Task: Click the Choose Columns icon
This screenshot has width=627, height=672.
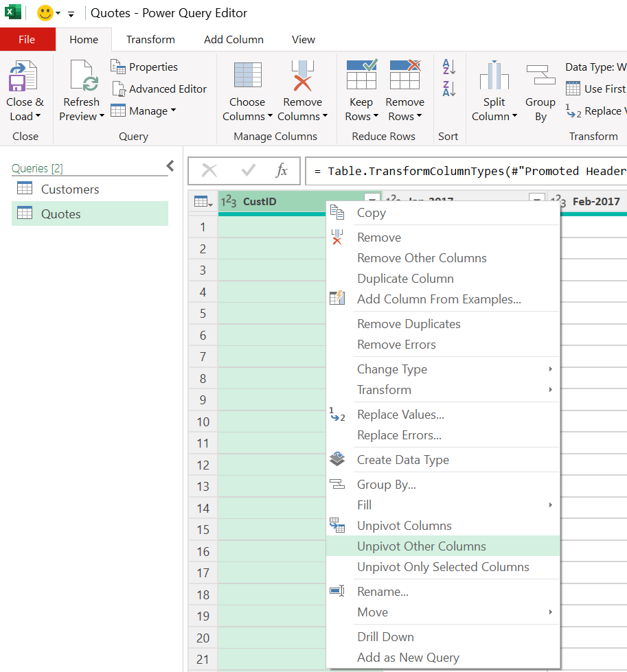Action: click(247, 75)
